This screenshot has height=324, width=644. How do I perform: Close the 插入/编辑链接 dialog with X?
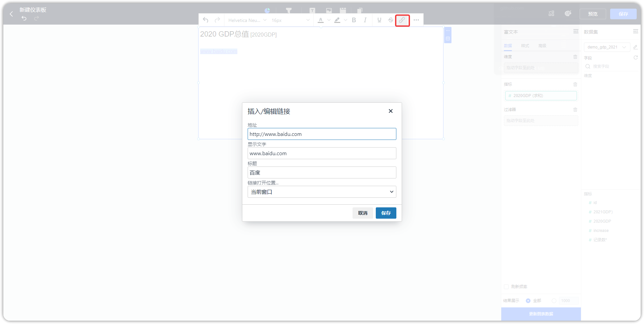pyautogui.click(x=391, y=111)
